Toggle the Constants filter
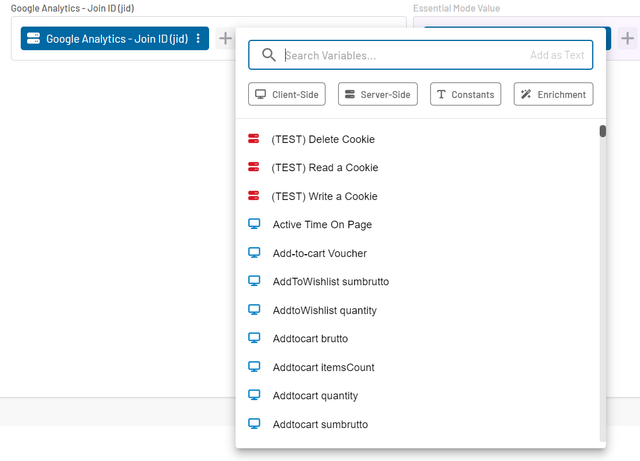 [466, 94]
